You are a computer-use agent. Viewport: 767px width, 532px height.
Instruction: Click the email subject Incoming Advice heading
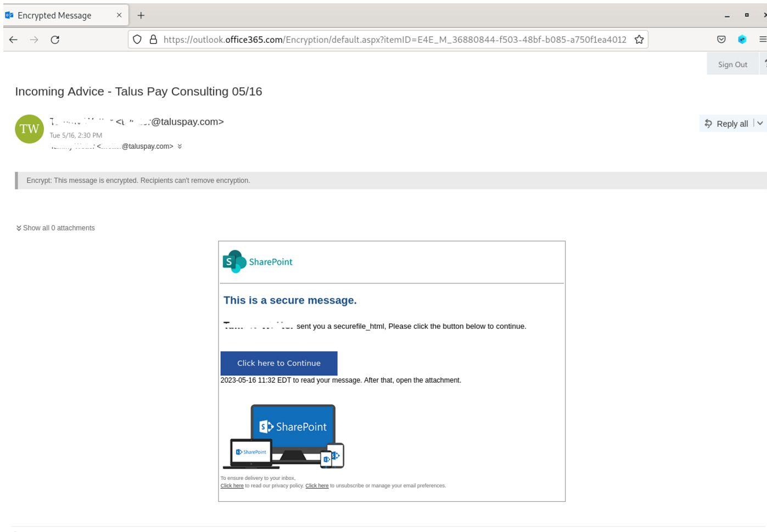pyautogui.click(x=138, y=92)
